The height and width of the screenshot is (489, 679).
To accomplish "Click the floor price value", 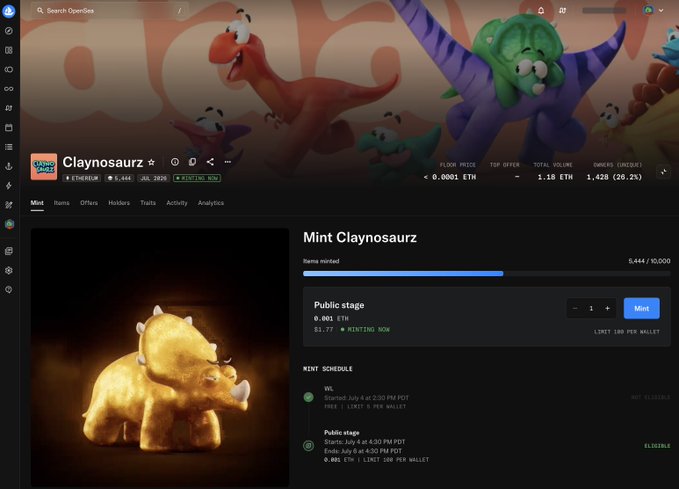I will [x=449, y=177].
